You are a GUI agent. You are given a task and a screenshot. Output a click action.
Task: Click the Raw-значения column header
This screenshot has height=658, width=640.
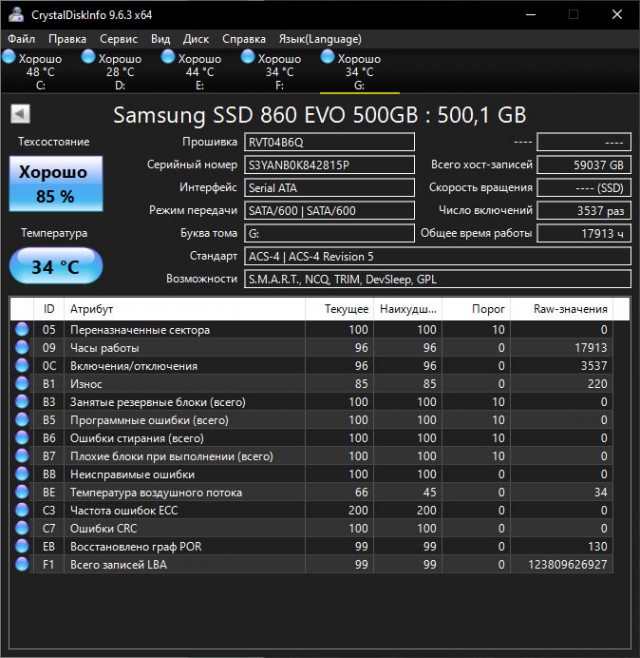click(x=570, y=309)
